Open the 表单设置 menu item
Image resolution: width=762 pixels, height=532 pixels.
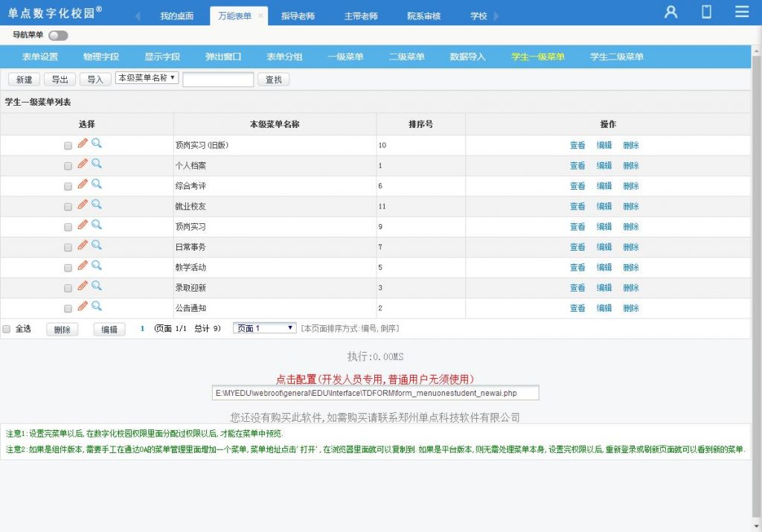[40, 57]
